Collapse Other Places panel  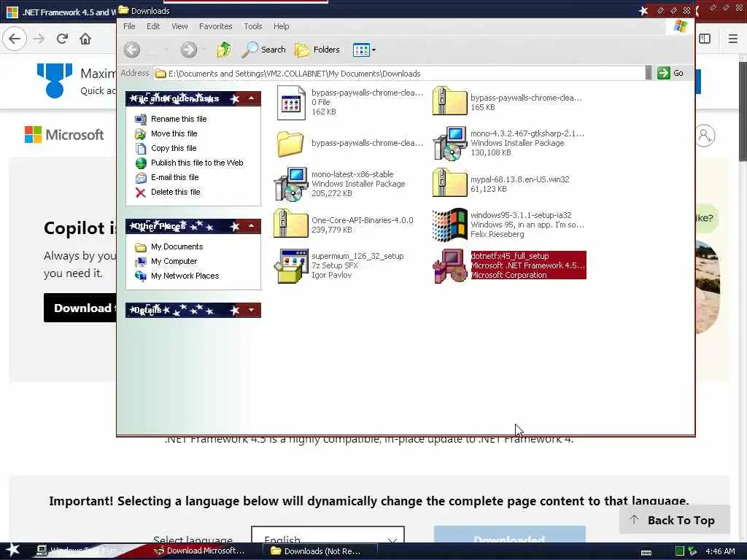[x=251, y=226]
